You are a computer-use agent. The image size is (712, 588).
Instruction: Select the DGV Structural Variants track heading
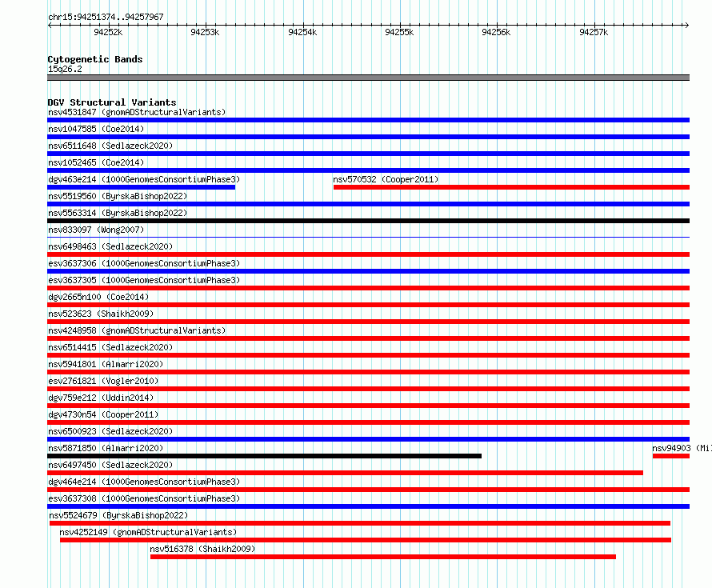pos(112,102)
